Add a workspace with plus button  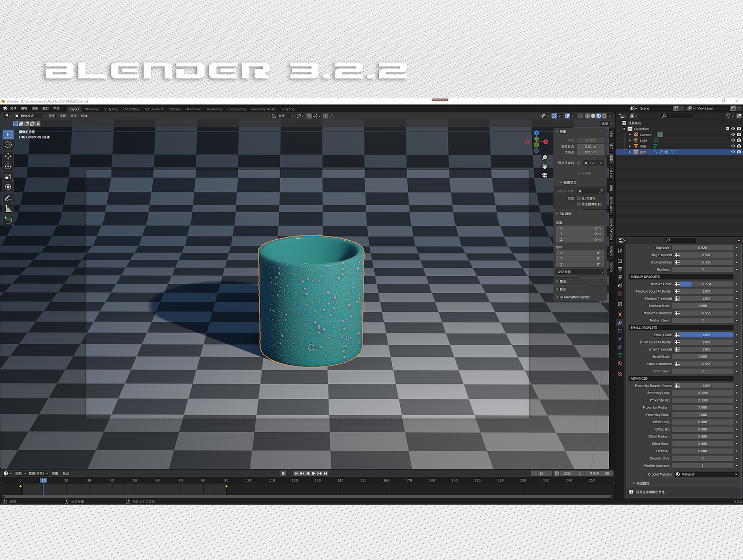[x=300, y=109]
